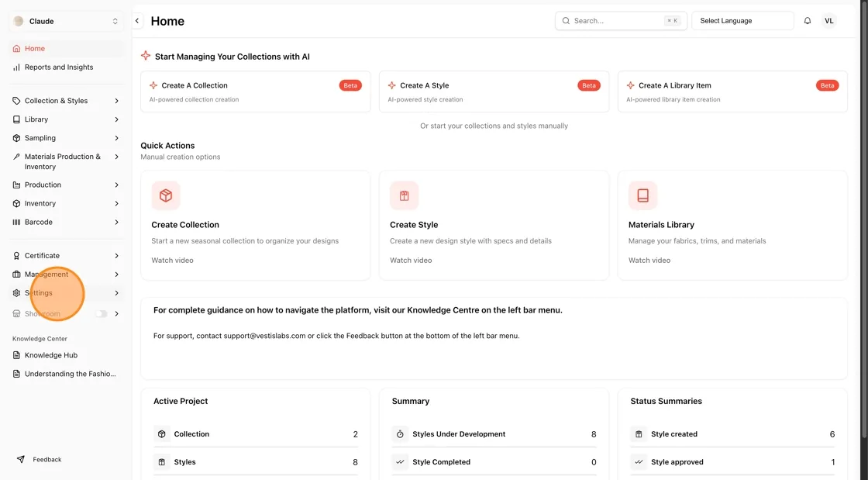Click the magnifier icon in the search box
Image resolution: width=868 pixels, height=480 pixels.
click(x=566, y=21)
